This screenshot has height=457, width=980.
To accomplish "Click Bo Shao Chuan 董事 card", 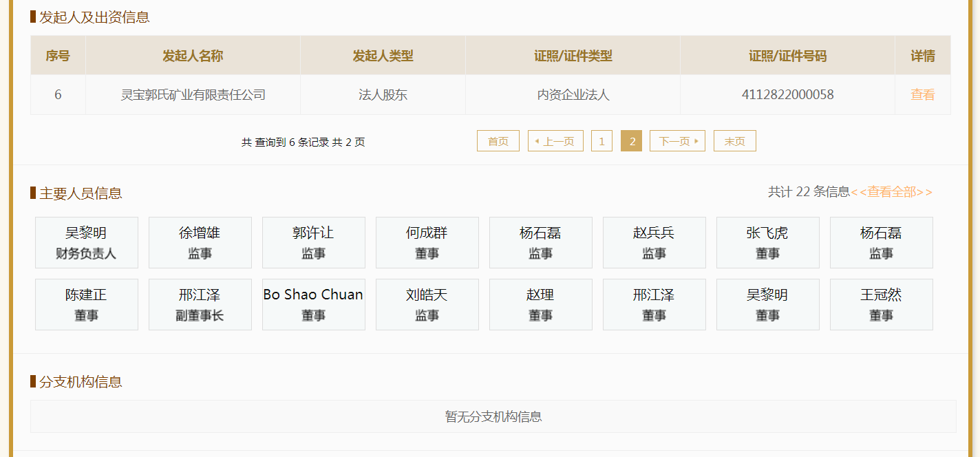I will coord(314,304).
